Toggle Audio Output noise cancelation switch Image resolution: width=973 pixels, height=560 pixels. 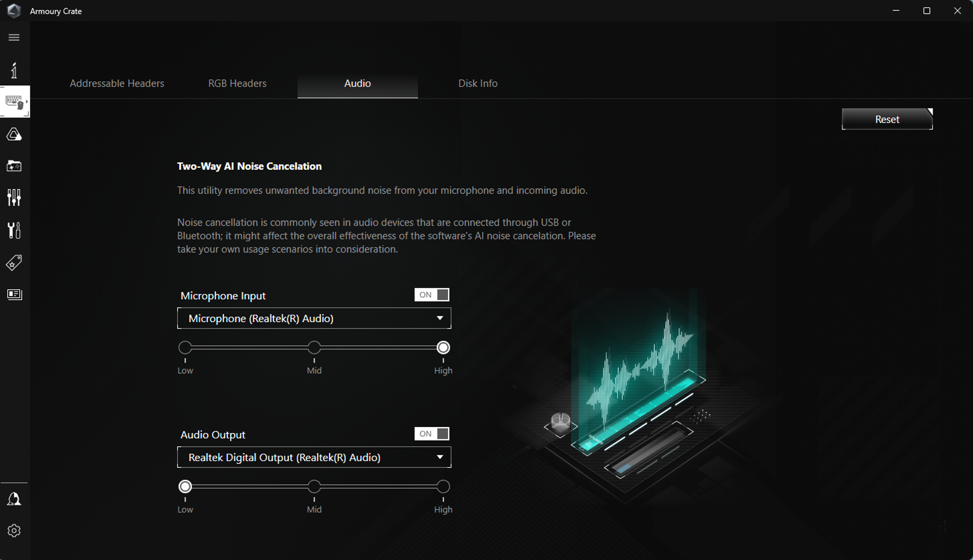432,434
